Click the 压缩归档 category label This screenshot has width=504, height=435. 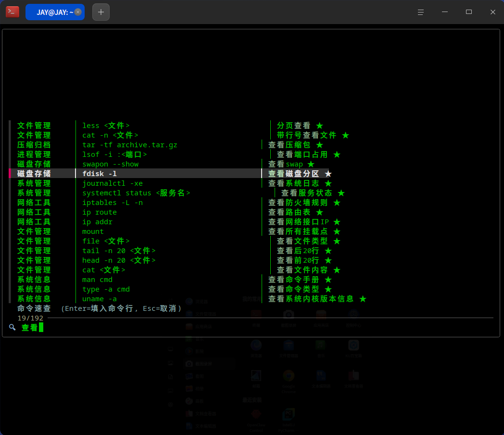(34, 145)
